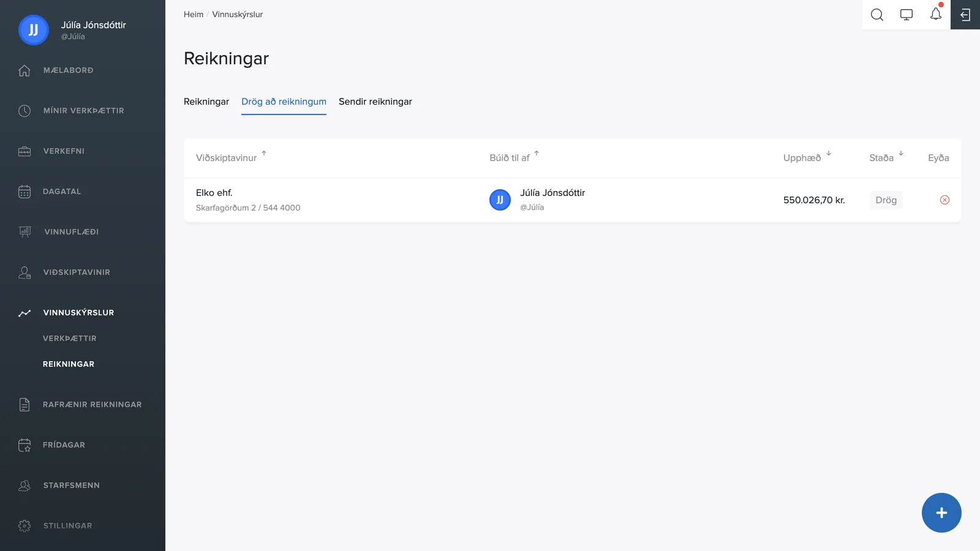Click the @Júlía handle in the sidebar
This screenshot has width=980, height=551.
pos(73,37)
